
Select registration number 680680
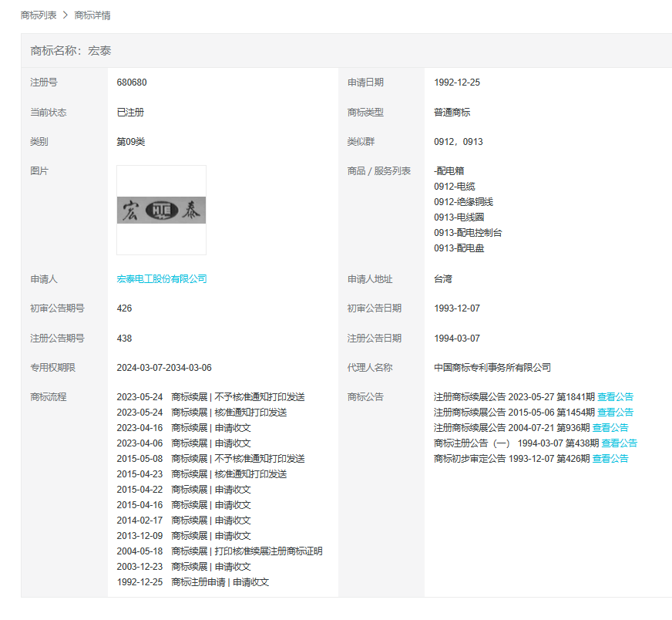[x=132, y=83]
